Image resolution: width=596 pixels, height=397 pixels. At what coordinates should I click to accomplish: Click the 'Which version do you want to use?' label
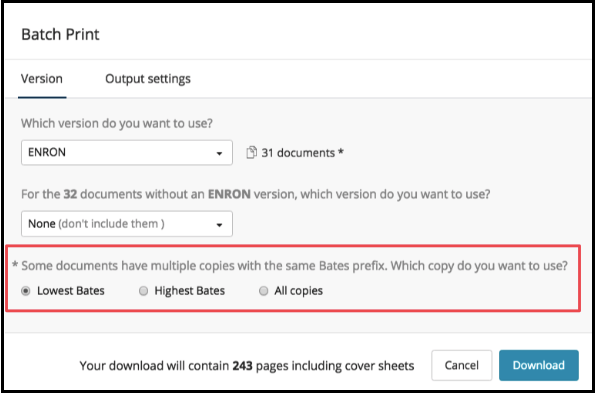117,123
